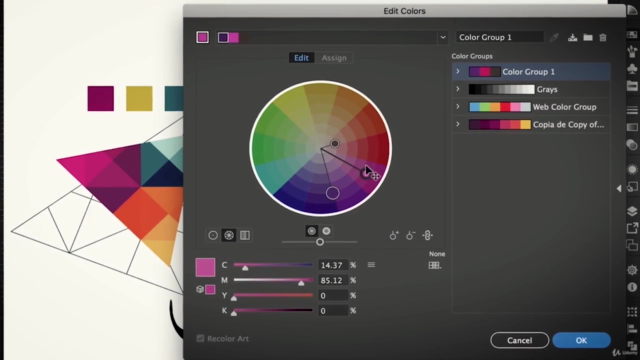
Task: Switch to the Assign tab
Action: pos(334,58)
